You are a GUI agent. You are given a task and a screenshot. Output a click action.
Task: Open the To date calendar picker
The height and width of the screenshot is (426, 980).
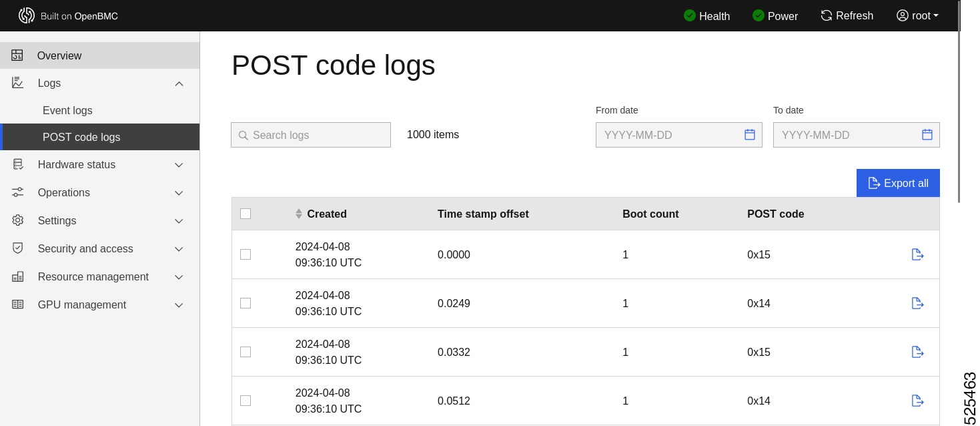pyautogui.click(x=927, y=135)
